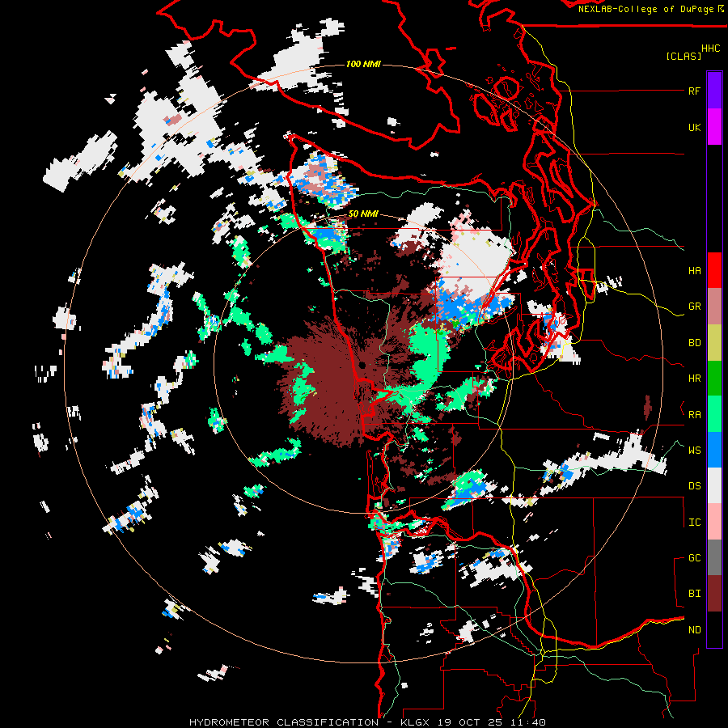Click the 100 NMI range ring label
The image size is (728, 728).
tap(363, 64)
